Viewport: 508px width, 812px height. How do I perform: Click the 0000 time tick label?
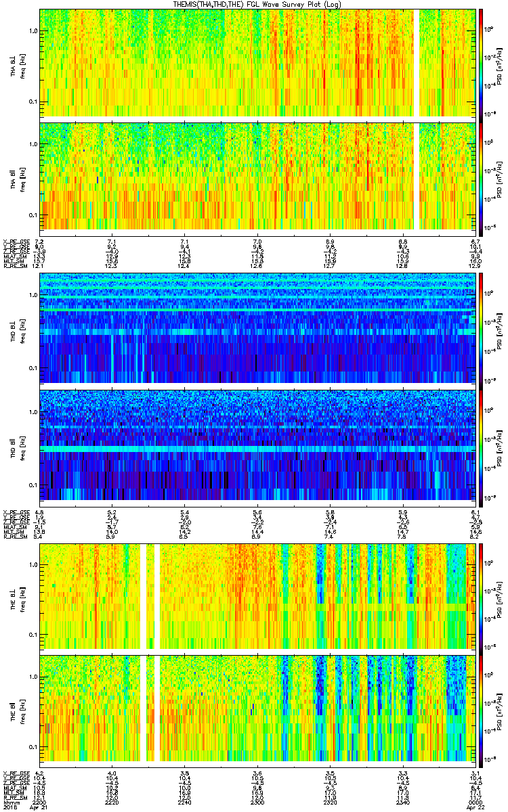(x=475, y=802)
